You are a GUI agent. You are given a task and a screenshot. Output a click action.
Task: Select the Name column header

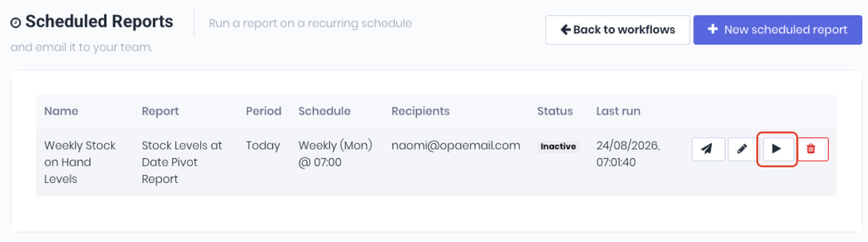click(x=61, y=111)
